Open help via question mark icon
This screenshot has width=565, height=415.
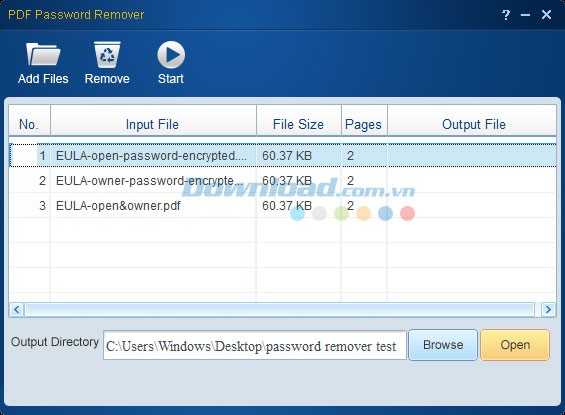(506, 15)
